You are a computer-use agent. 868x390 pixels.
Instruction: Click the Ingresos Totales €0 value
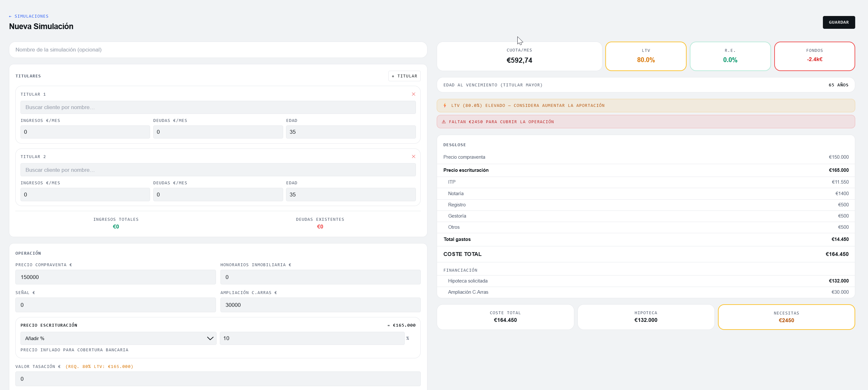click(115, 227)
